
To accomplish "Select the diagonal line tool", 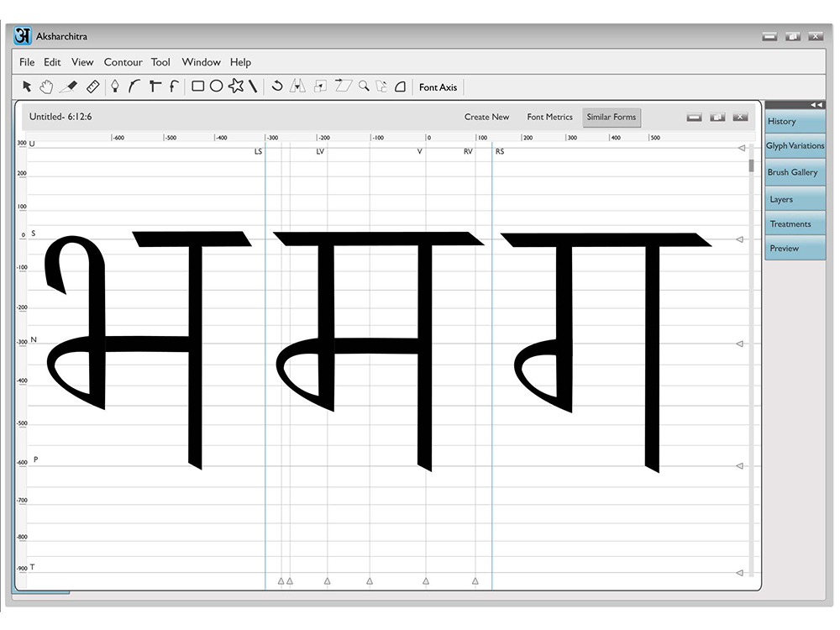I will [x=253, y=87].
